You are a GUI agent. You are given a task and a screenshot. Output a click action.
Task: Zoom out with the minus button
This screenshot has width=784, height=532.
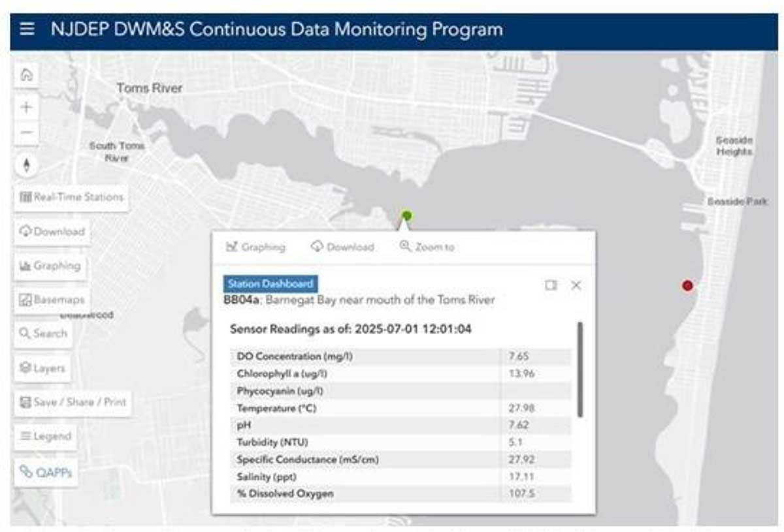pos(27,133)
